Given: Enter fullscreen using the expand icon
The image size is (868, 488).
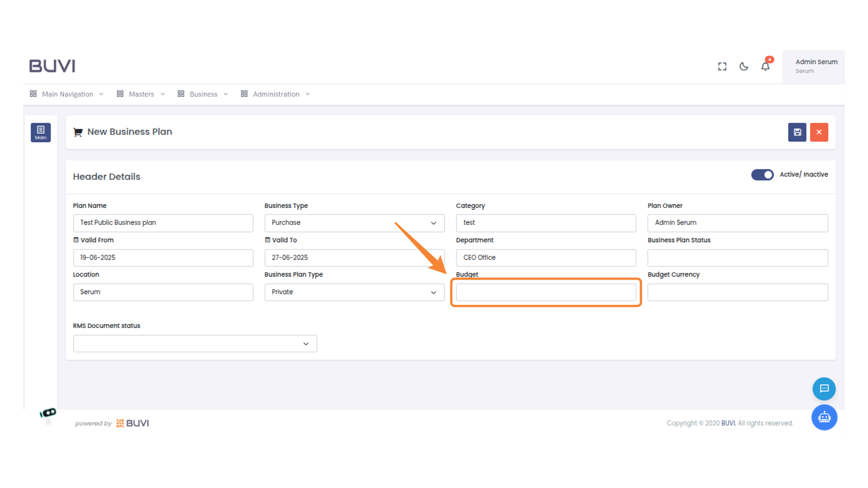Looking at the screenshot, I should [722, 66].
